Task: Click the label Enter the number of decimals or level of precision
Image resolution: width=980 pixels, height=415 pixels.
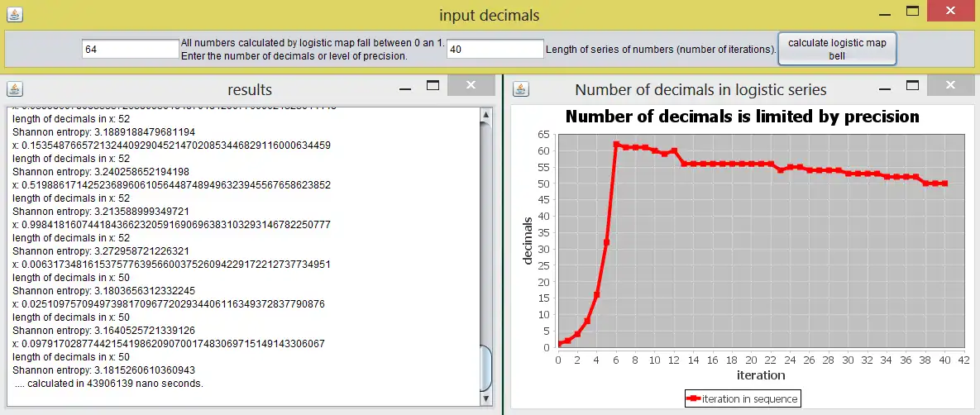Action: pyautogui.click(x=294, y=56)
